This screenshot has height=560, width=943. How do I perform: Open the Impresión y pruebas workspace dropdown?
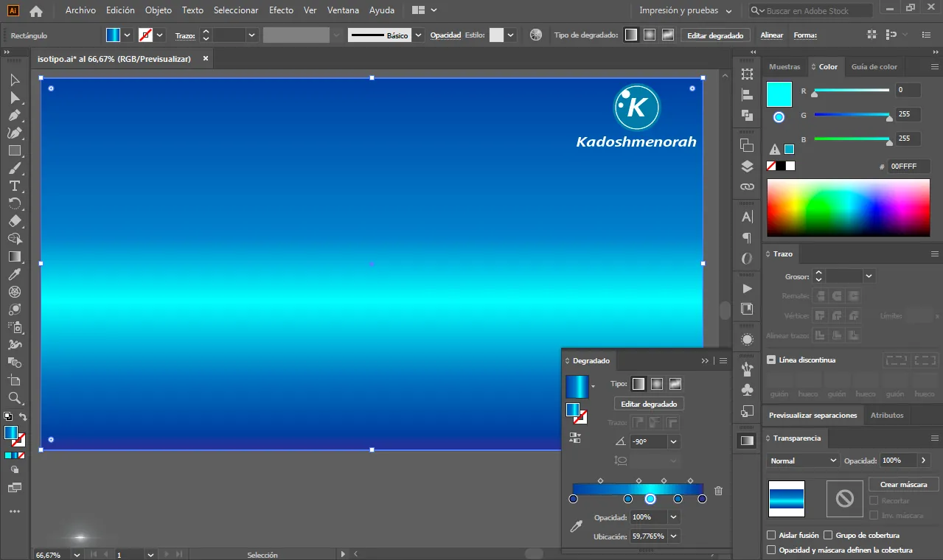[x=686, y=11]
